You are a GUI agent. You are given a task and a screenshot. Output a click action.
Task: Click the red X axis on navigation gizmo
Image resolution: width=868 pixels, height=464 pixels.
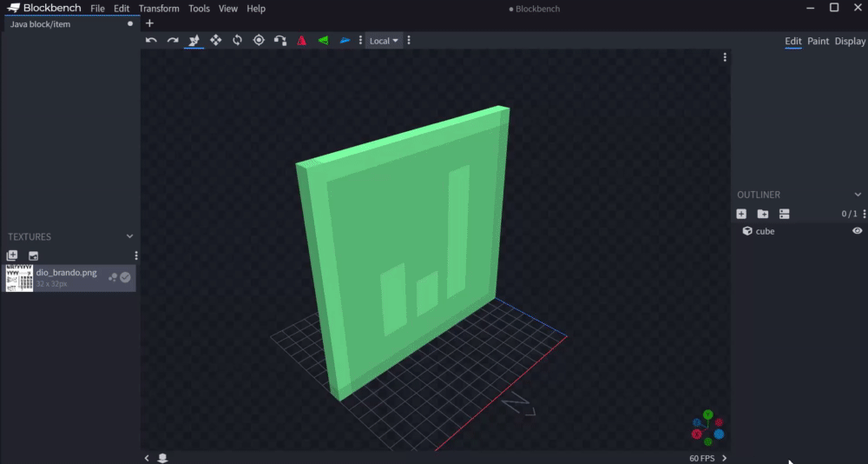click(x=696, y=434)
